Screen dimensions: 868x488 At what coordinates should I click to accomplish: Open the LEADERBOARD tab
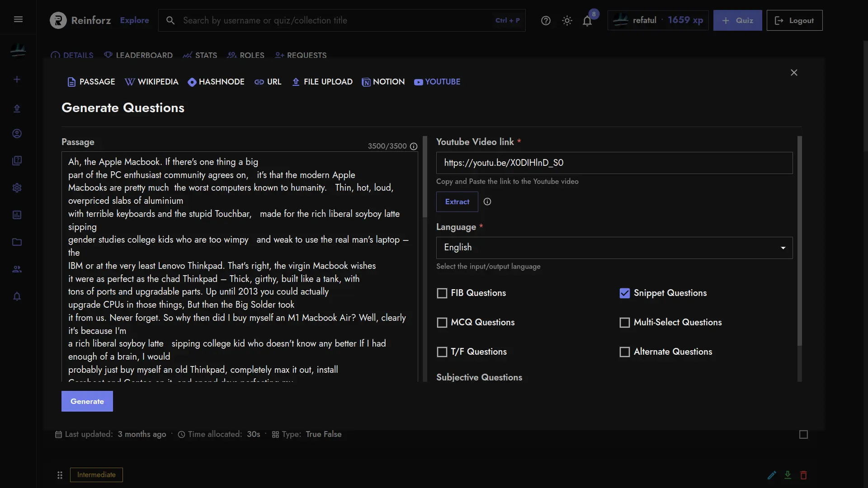138,55
